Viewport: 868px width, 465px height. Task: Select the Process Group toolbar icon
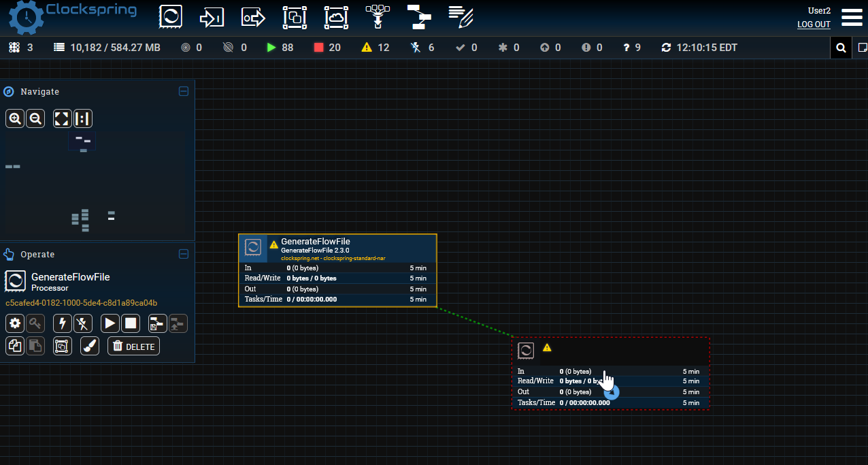(295, 17)
